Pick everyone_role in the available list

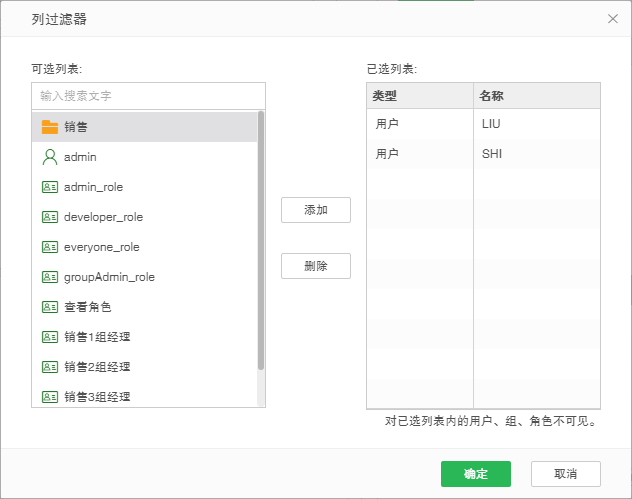coord(144,247)
